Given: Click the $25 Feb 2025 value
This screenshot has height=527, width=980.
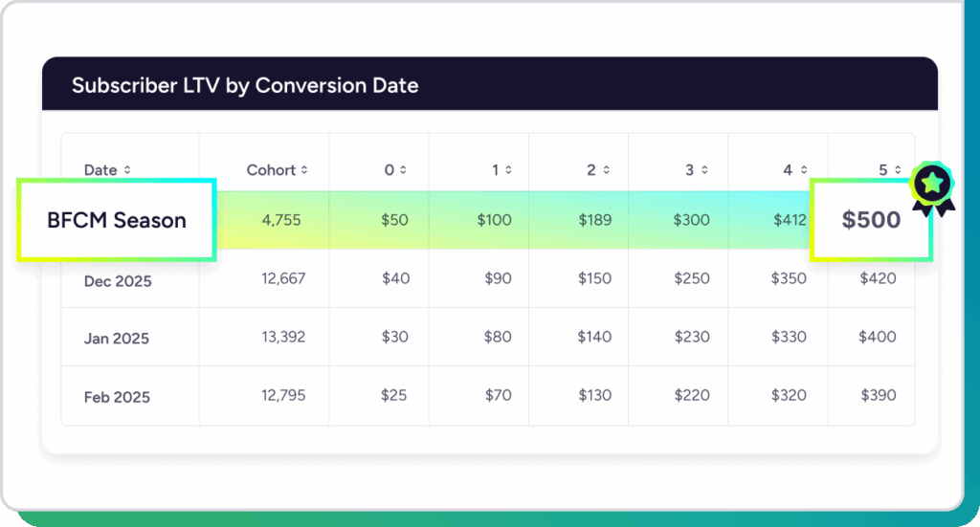Looking at the screenshot, I should (x=393, y=395).
